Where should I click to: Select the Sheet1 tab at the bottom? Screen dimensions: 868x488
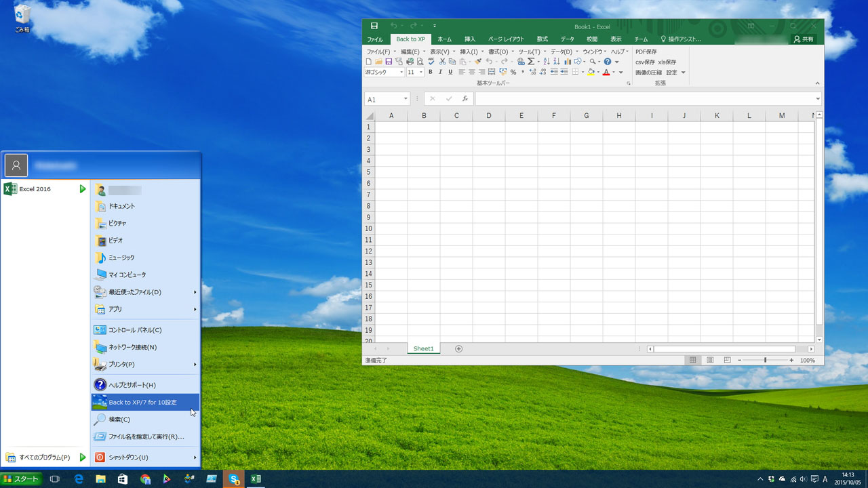click(423, 348)
